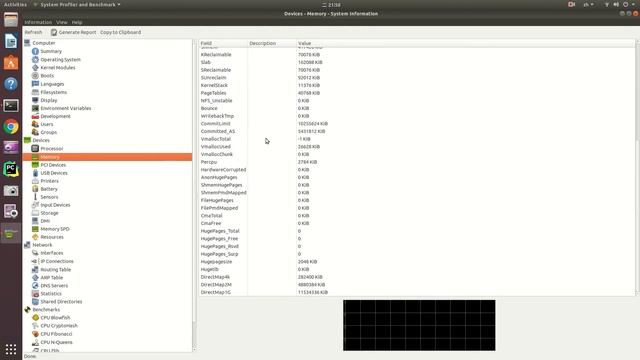
Task: Sort by the Description column header
Action: [x=271, y=43]
